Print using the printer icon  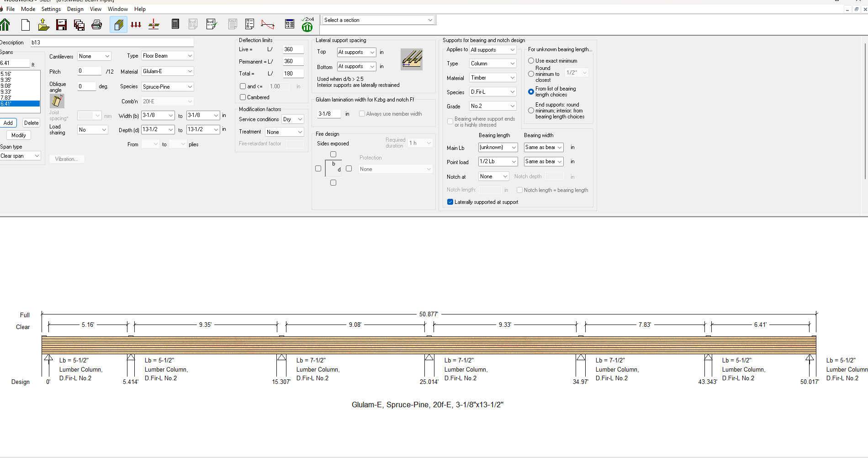(x=96, y=25)
